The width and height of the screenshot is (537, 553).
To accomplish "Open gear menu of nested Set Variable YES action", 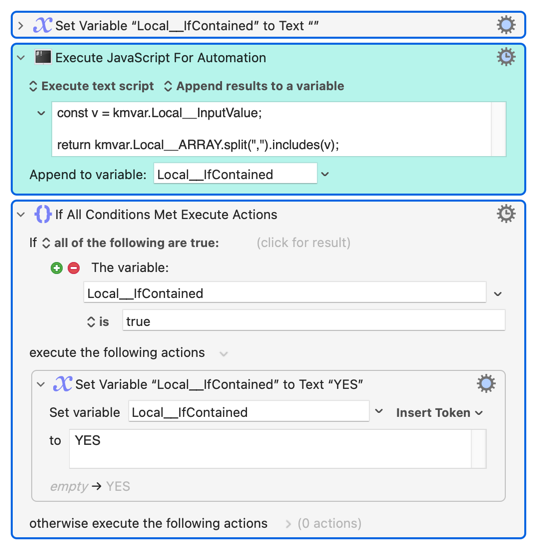I will (x=486, y=384).
